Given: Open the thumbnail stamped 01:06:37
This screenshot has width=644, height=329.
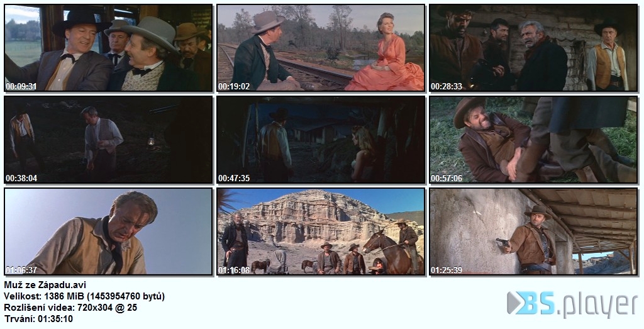Looking at the screenshot, I should click(x=108, y=231).
